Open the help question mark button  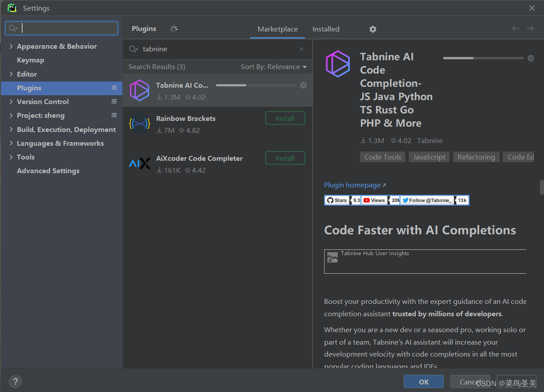(x=15, y=381)
